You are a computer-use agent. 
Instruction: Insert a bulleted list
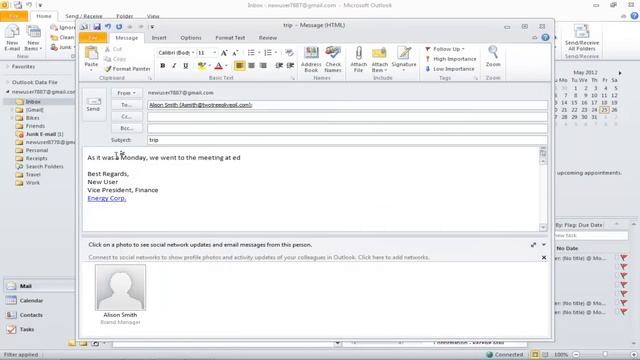(x=251, y=53)
